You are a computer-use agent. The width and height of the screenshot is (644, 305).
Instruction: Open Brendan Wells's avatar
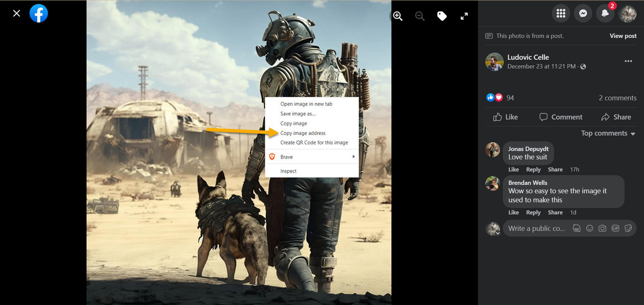tap(493, 183)
